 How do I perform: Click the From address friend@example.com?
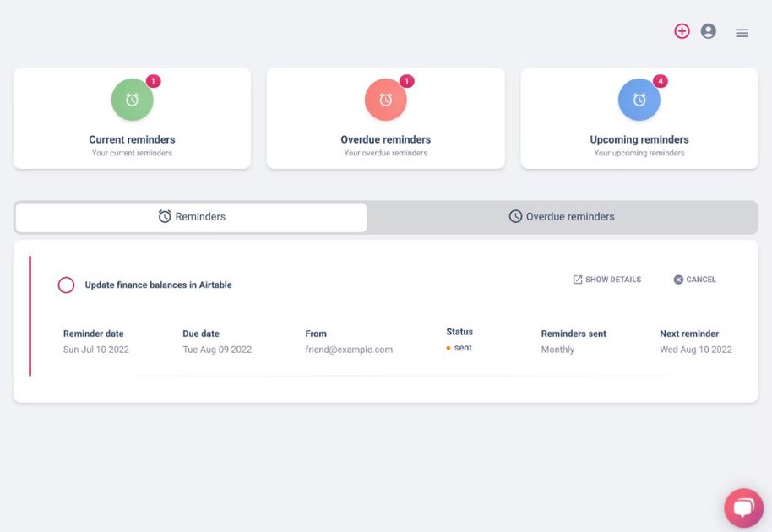point(349,349)
